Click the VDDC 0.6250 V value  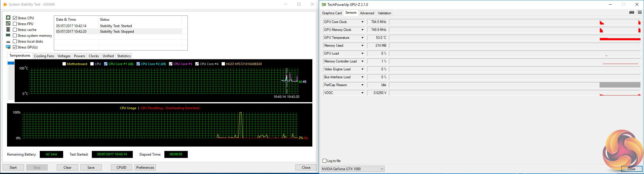pos(377,93)
